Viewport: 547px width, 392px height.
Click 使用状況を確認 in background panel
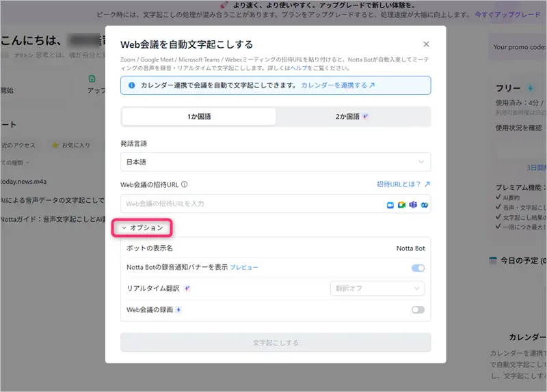(x=518, y=128)
